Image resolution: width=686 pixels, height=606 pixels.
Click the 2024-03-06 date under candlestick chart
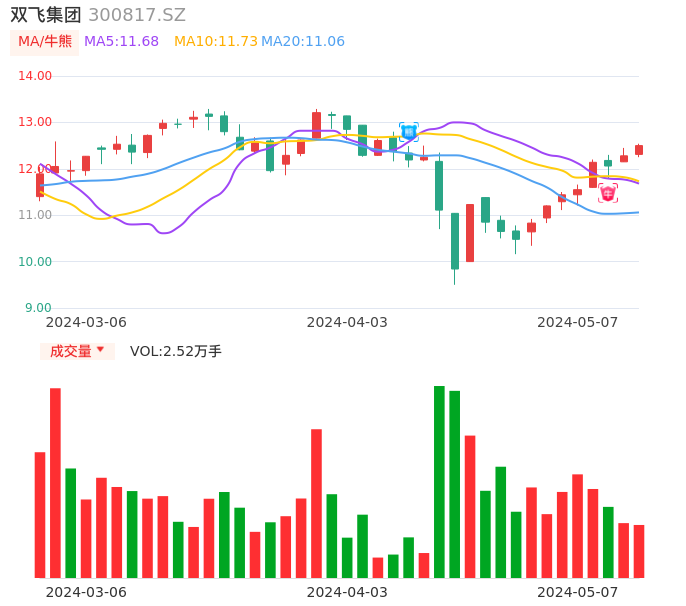[x=86, y=322]
